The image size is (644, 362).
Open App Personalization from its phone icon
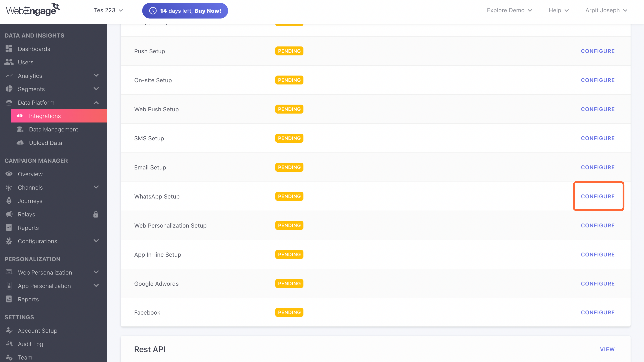pos(9,286)
